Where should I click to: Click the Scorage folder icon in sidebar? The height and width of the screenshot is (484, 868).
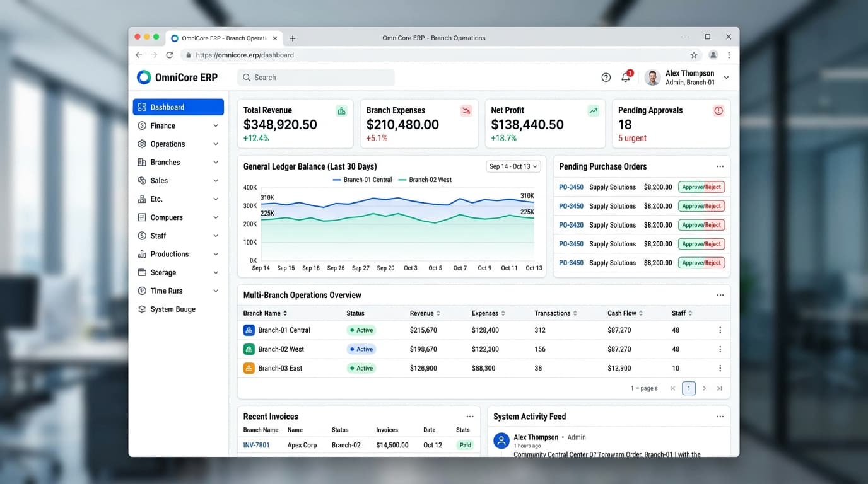142,273
